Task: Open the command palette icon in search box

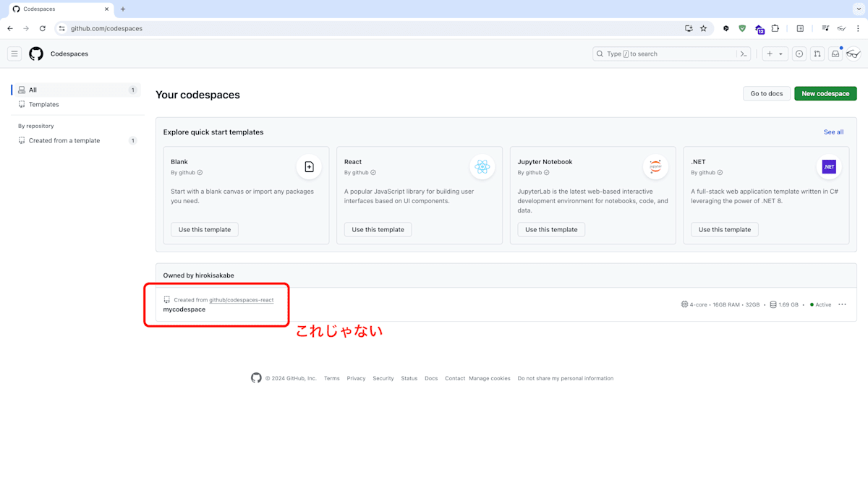Action: click(743, 53)
